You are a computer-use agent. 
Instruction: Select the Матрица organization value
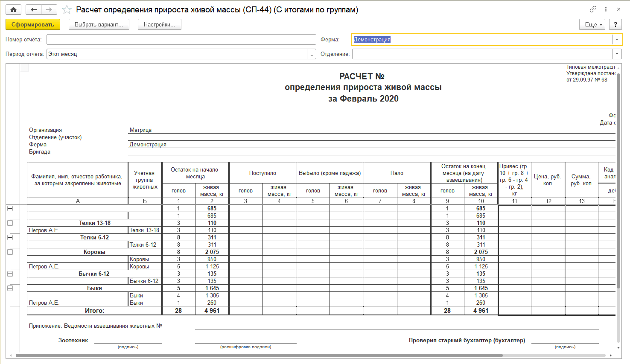140,130
